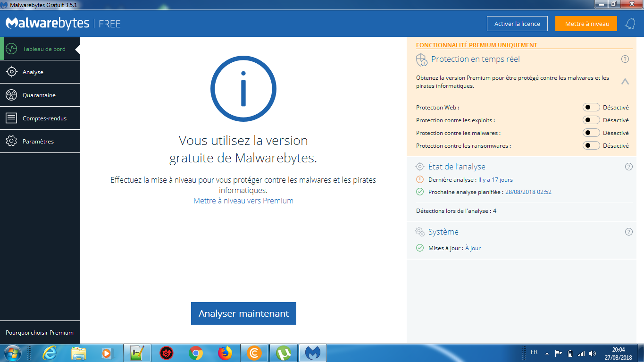Open the Windows Start menu
The width and height of the screenshot is (644, 362).
(13, 353)
